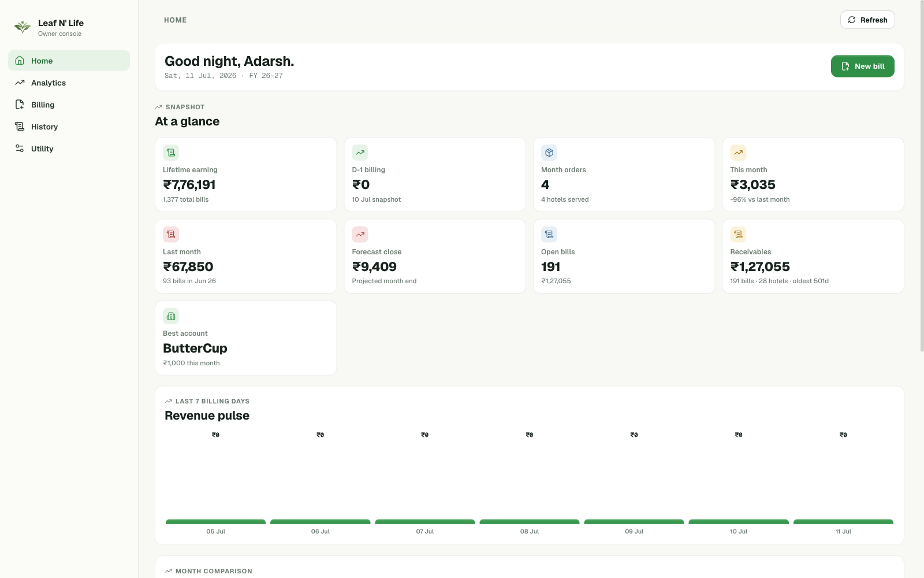Select the 11 Jul revenue bar
Screen dimensions: 924x578
[x=843, y=522]
